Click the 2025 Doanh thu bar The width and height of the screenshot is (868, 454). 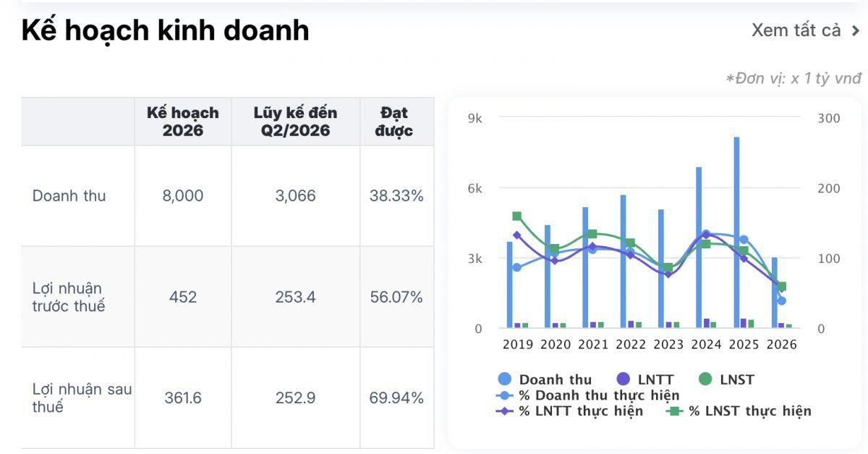[736, 232]
